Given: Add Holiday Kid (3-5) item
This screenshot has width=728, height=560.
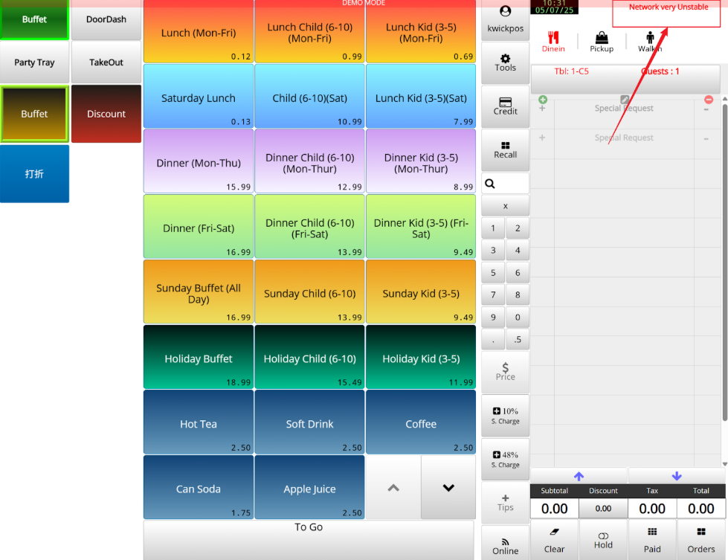Looking at the screenshot, I should [x=421, y=358].
